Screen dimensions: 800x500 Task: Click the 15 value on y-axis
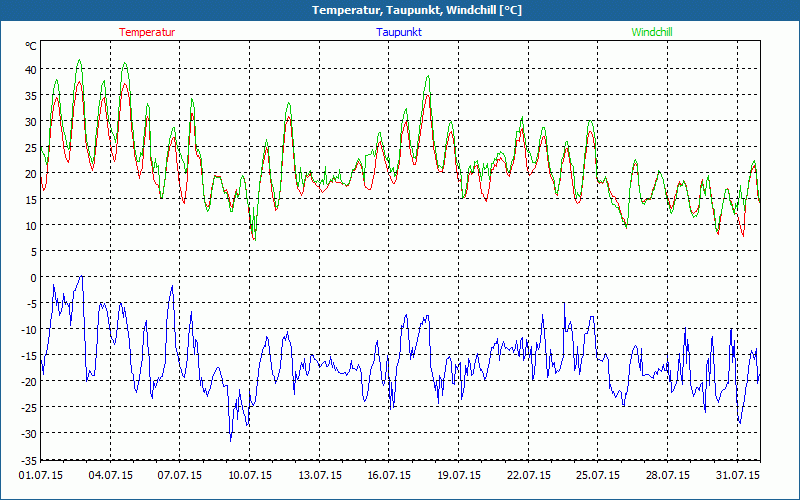pyautogui.click(x=31, y=199)
